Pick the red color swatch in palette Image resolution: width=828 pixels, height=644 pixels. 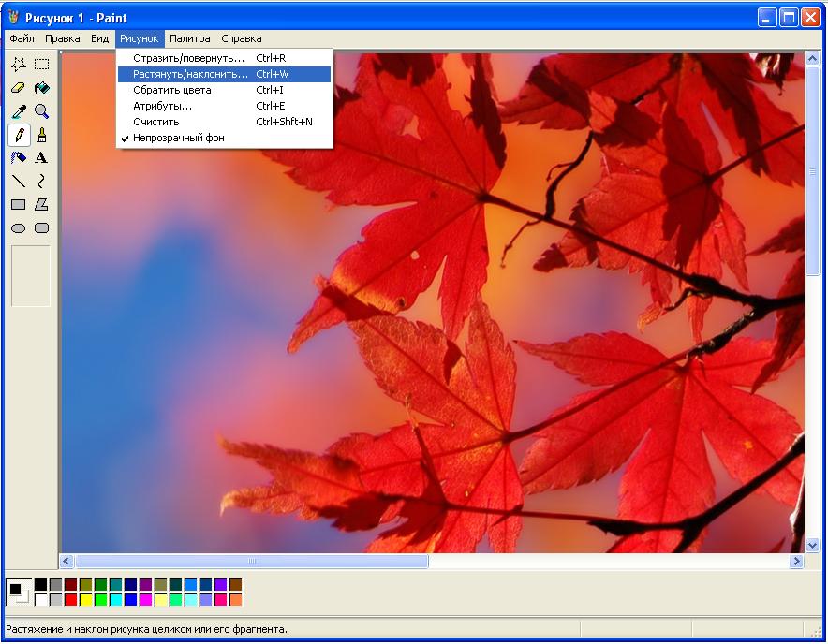click(x=70, y=599)
